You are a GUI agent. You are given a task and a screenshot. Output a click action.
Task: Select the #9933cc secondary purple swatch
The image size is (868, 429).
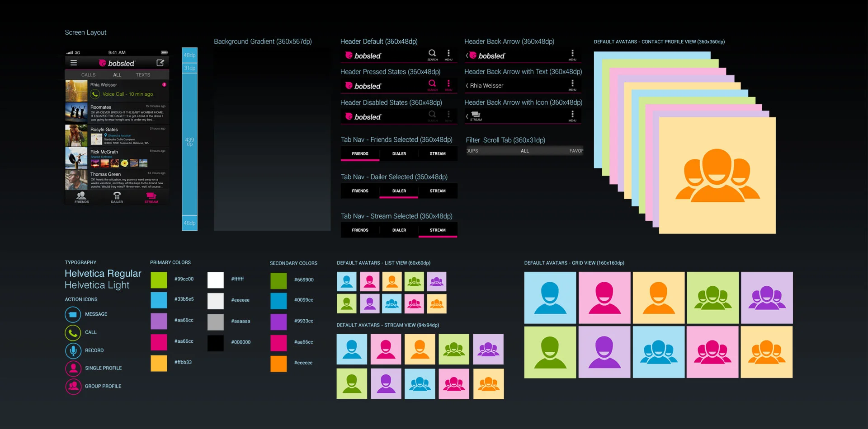coord(278,322)
